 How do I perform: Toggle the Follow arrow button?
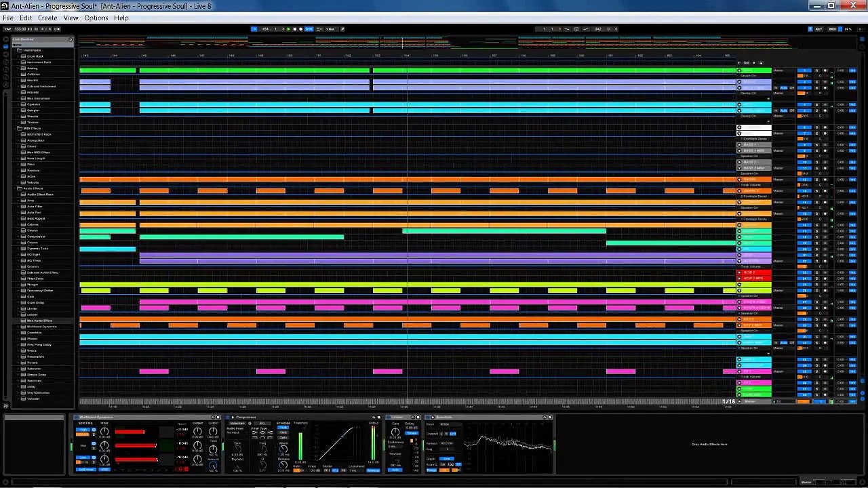pyautogui.click(x=254, y=29)
